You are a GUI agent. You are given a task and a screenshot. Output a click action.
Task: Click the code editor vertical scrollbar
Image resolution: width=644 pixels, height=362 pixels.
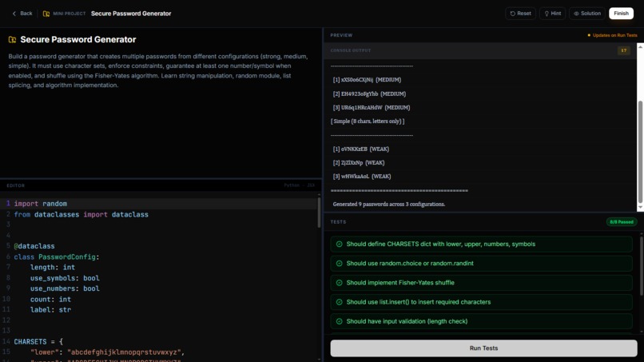319,213
